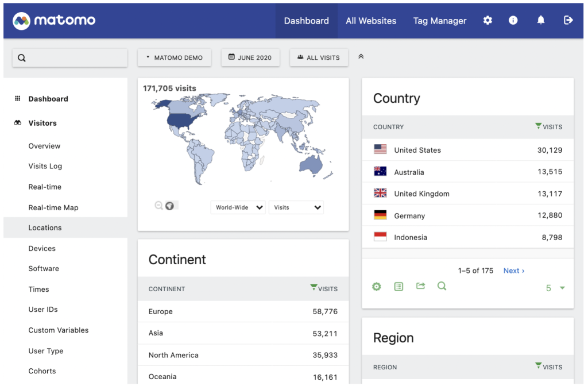Screen dimensions: 588x386
Task: Search within the Country report
Action: pos(442,286)
